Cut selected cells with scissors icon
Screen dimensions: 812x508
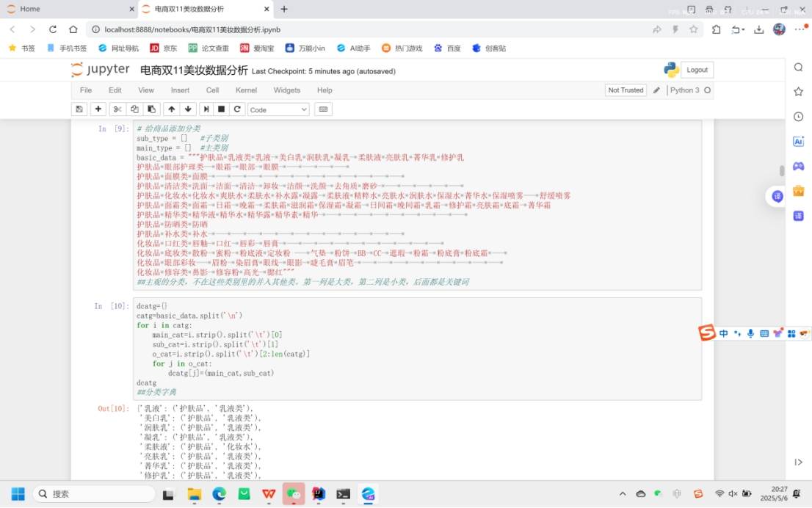[117, 109]
